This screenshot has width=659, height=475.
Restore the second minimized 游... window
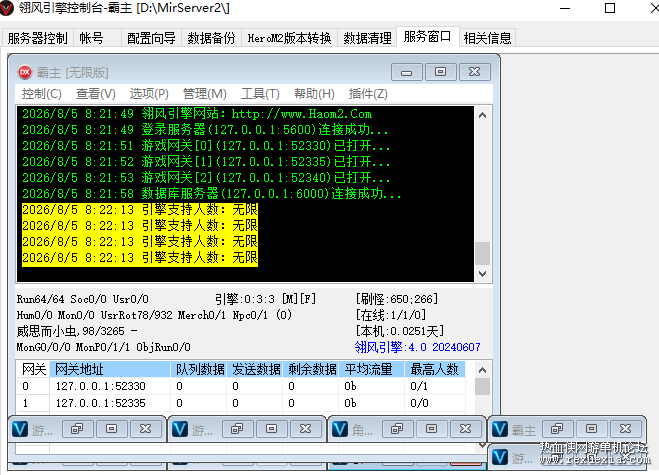click(x=237, y=429)
